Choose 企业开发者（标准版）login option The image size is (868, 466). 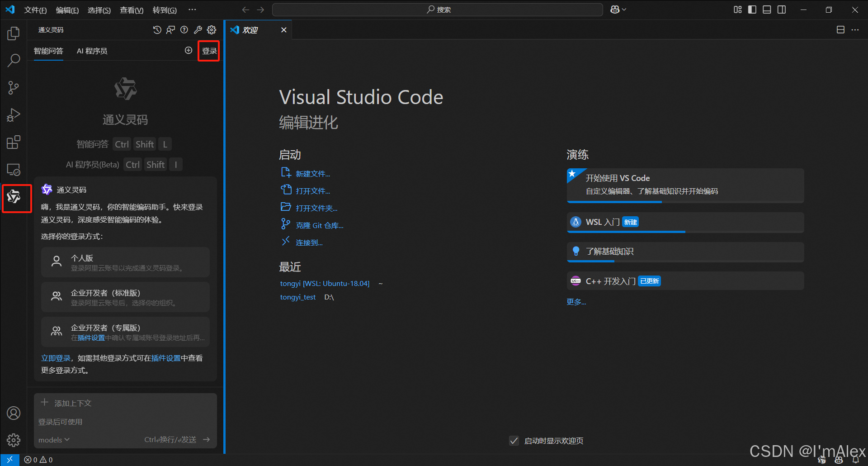[x=125, y=297]
